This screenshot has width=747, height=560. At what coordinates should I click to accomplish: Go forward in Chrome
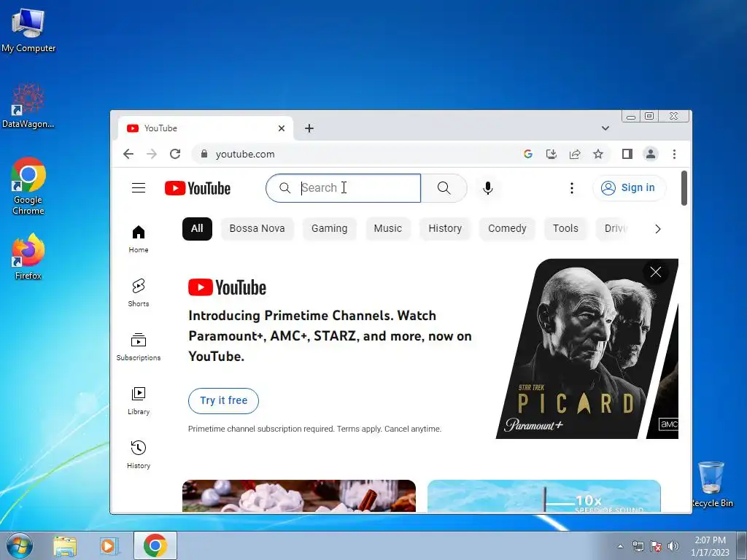click(152, 154)
